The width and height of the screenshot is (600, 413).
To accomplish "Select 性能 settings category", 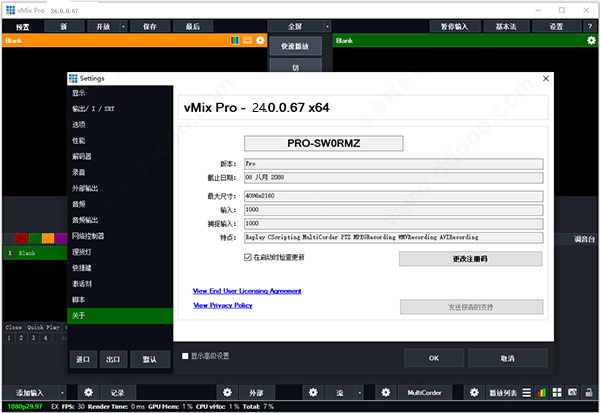I will pos(120,141).
